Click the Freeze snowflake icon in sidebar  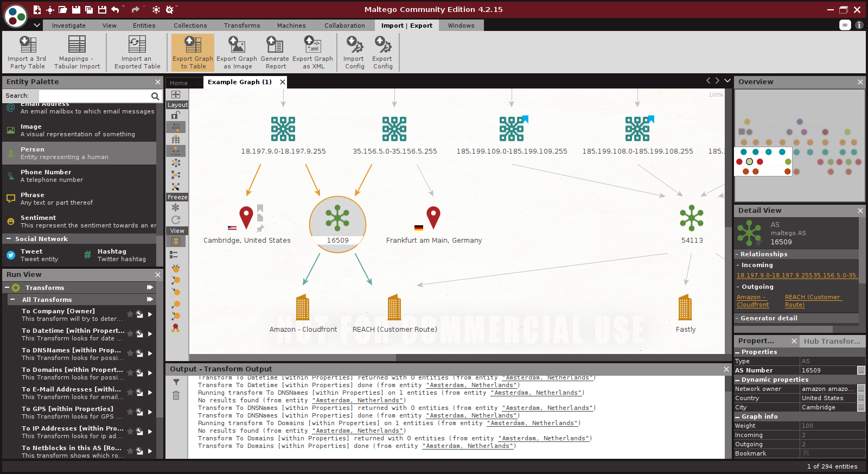point(176,207)
